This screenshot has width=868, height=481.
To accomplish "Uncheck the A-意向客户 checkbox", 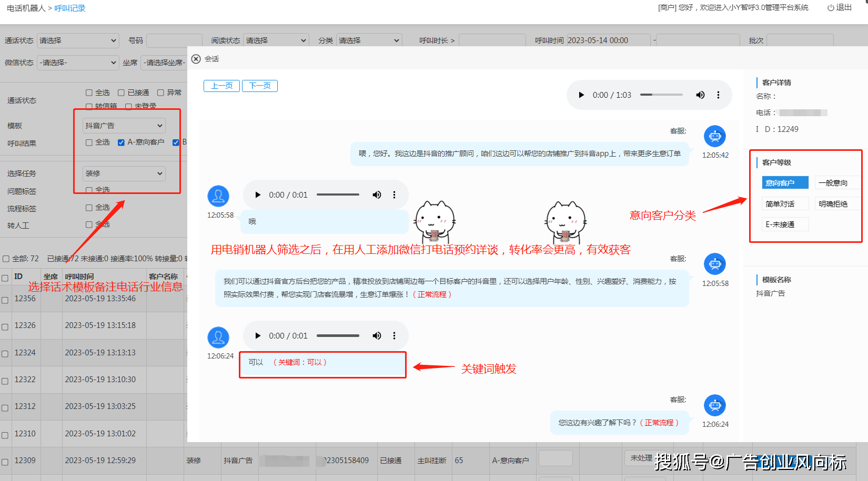I will point(121,142).
